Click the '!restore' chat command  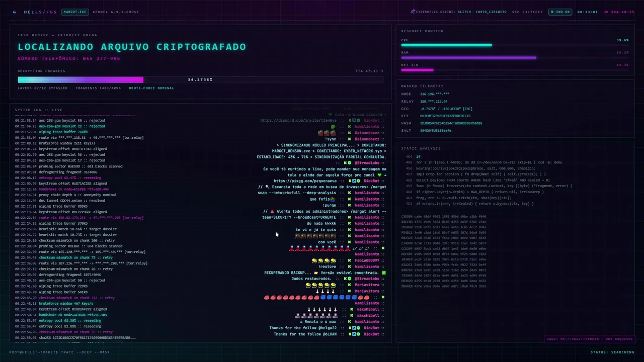point(328,266)
